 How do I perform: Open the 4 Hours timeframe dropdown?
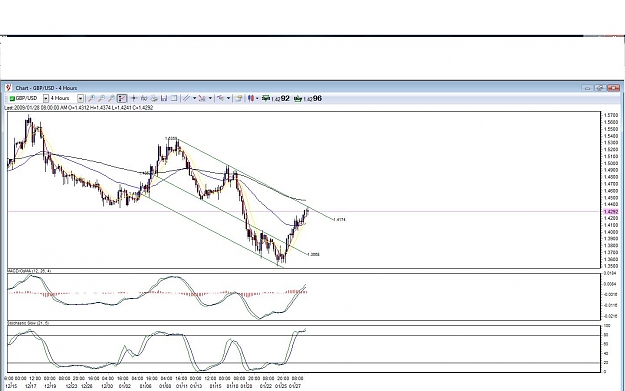point(81,98)
